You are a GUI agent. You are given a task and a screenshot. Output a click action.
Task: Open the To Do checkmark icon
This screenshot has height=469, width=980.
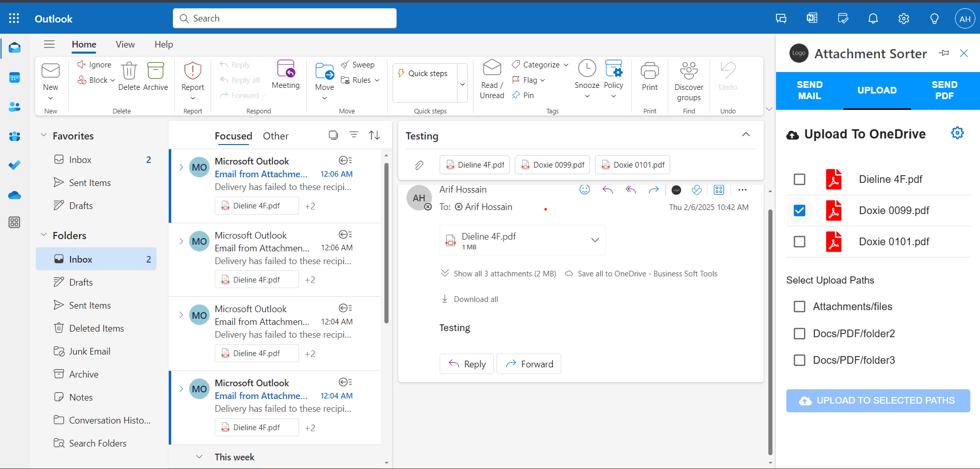pyautogui.click(x=14, y=165)
